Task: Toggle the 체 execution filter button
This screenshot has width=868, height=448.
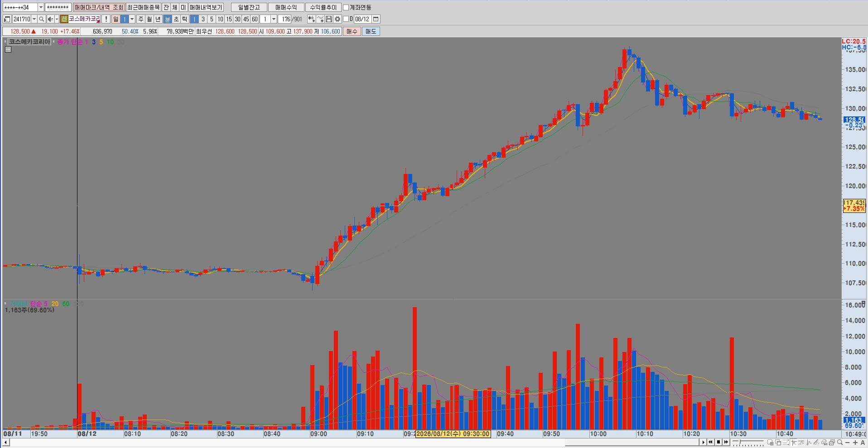Action: coord(174,7)
